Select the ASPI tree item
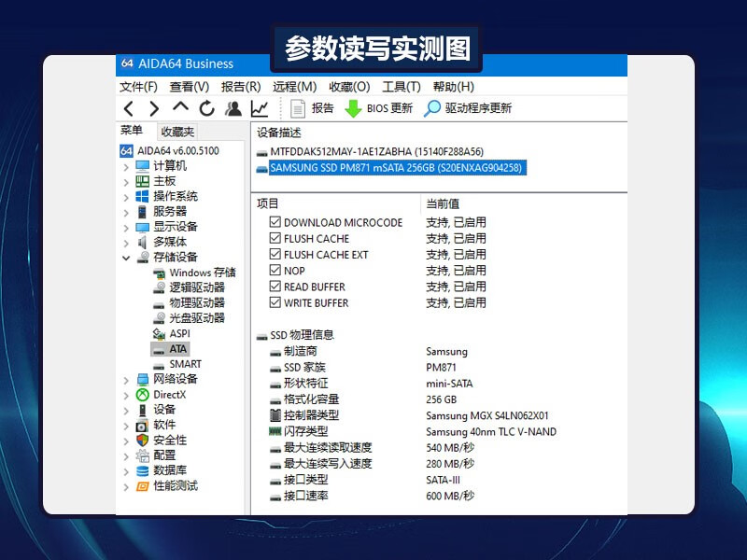Image resolution: width=747 pixels, height=560 pixels. point(179,334)
